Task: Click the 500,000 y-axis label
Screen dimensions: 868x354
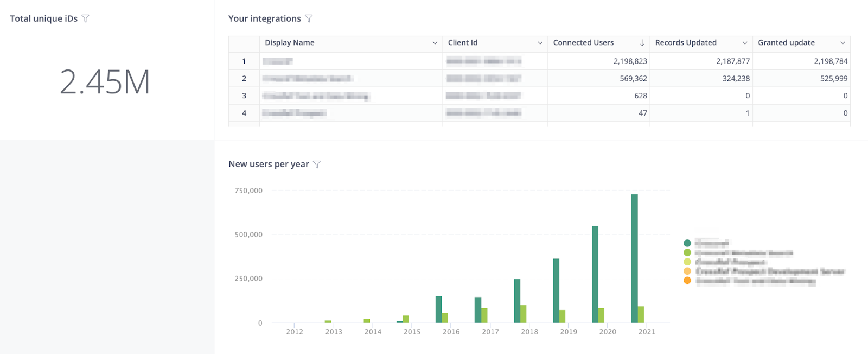Action: [x=248, y=235]
